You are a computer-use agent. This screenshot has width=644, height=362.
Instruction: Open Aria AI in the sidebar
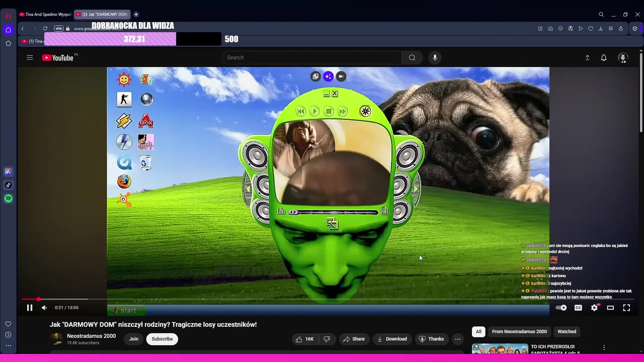(x=8, y=171)
